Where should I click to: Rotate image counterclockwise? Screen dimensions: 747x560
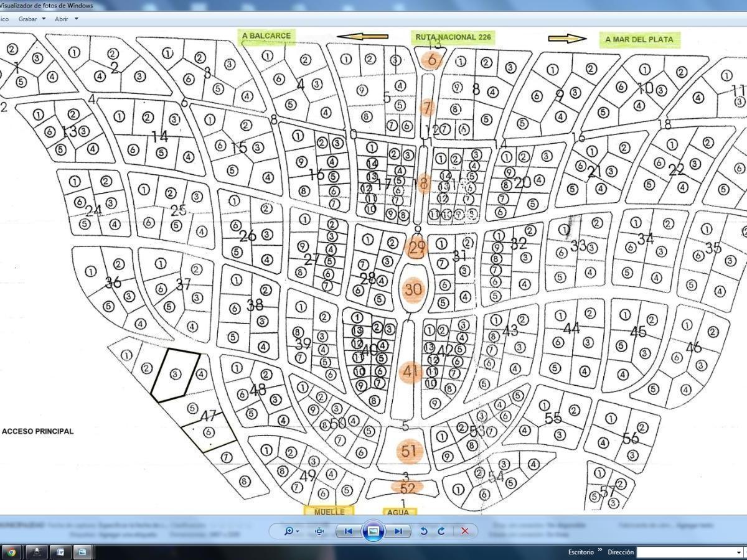click(x=424, y=531)
